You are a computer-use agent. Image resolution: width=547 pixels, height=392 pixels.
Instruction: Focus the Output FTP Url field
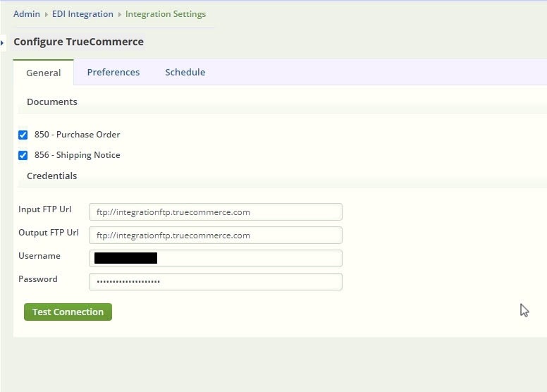(x=216, y=235)
